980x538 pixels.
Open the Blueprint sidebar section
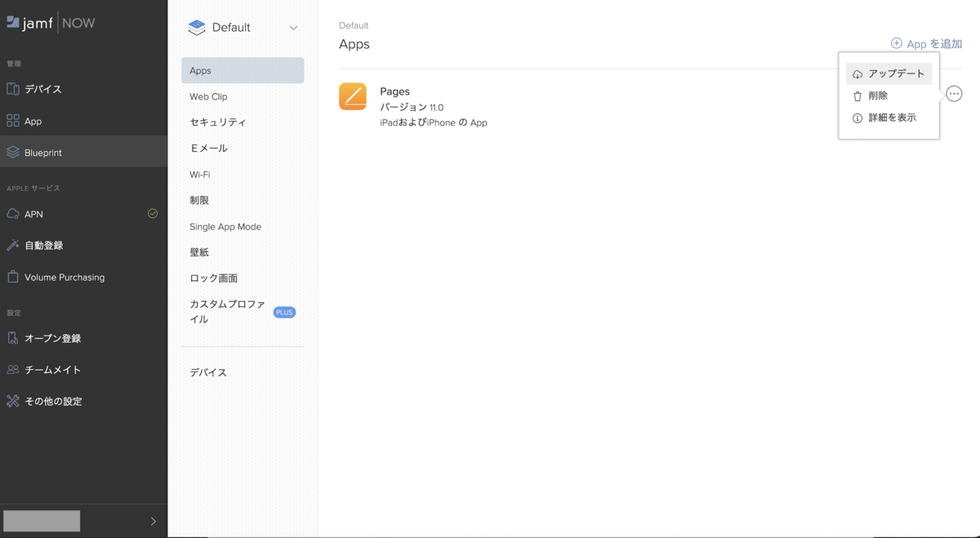(83, 152)
